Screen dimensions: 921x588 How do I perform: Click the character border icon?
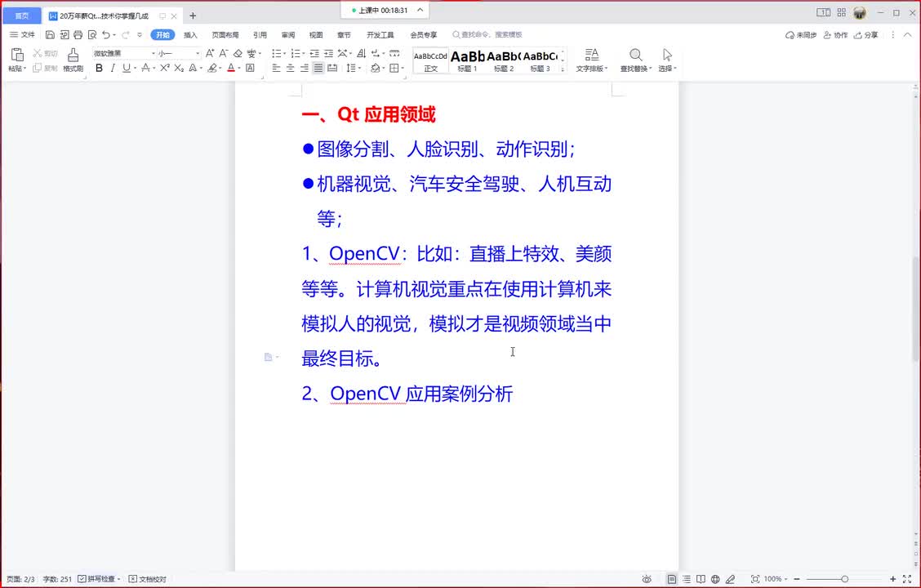click(x=250, y=68)
